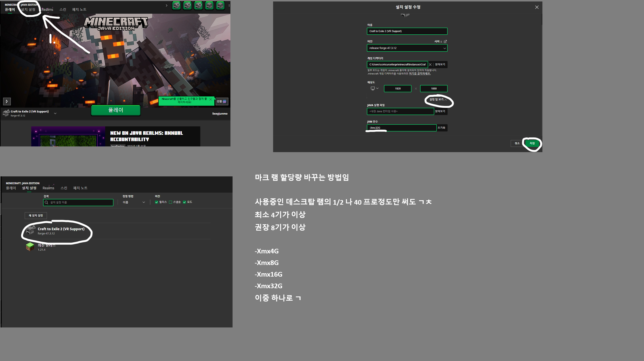
Task: Open Realms tab in the installations list window
Action: [48, 188]
